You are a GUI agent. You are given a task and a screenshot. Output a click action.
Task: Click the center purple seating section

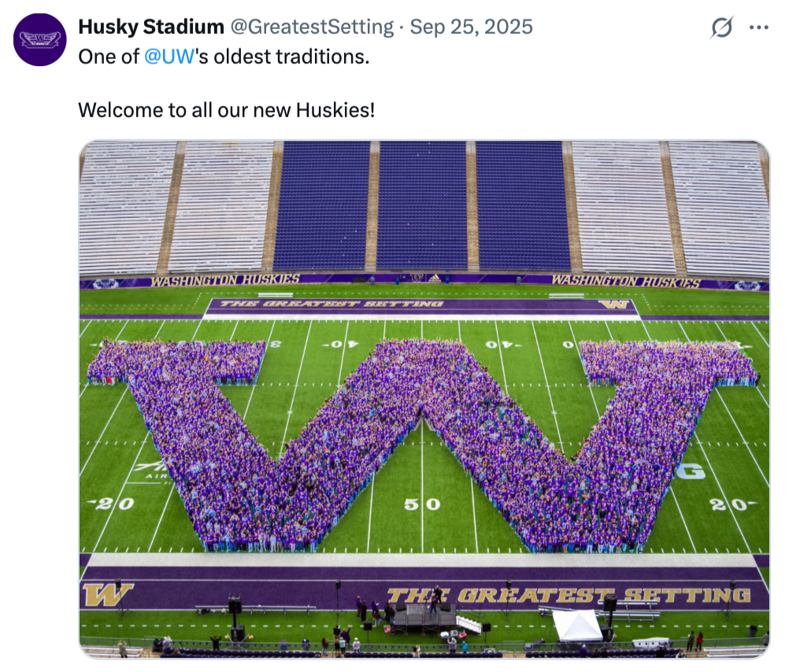421,206
